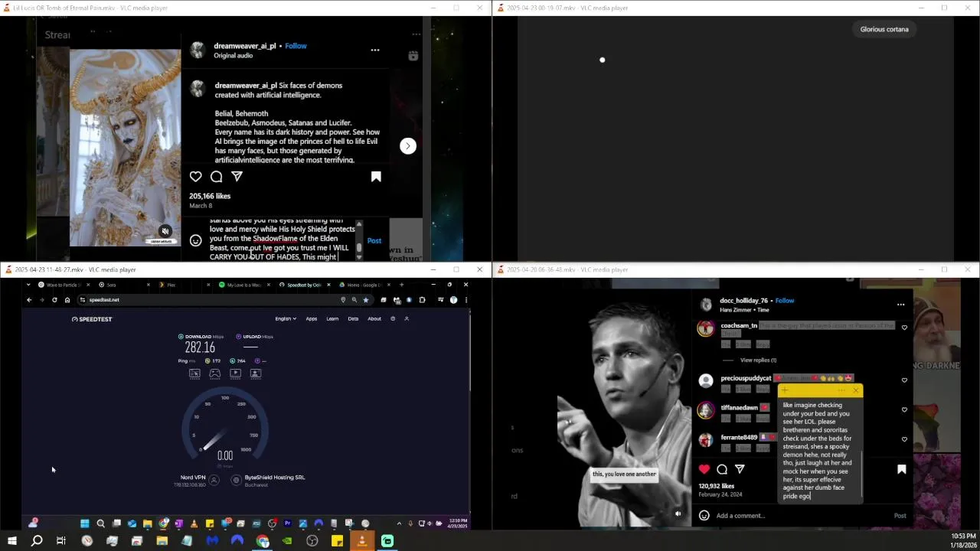
Task: Follow dreamweaver_ai_pl
Action: point(296,46)
